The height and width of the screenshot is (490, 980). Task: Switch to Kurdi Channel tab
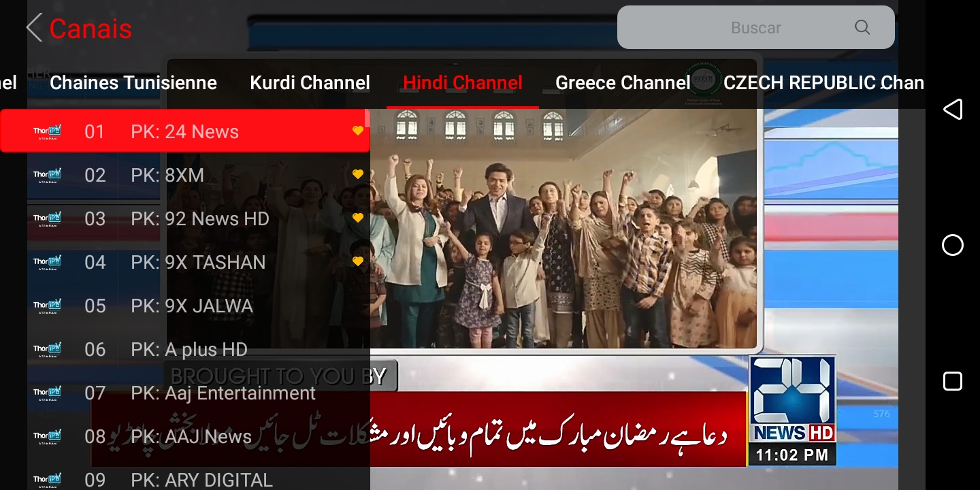pos(310,83)
